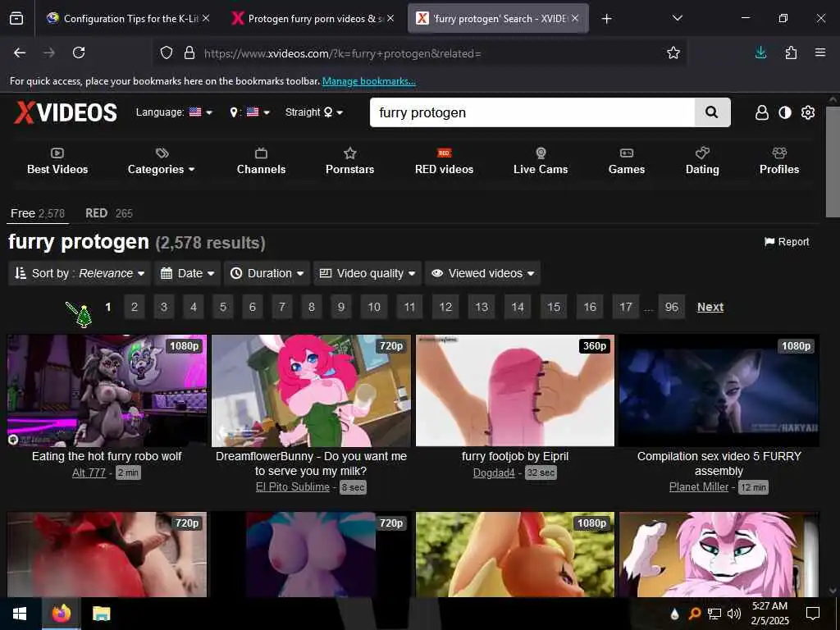This screenshot has height=630, width=840.
Task: Open the Video quality filter dropdown
Action: pos(367,273)
